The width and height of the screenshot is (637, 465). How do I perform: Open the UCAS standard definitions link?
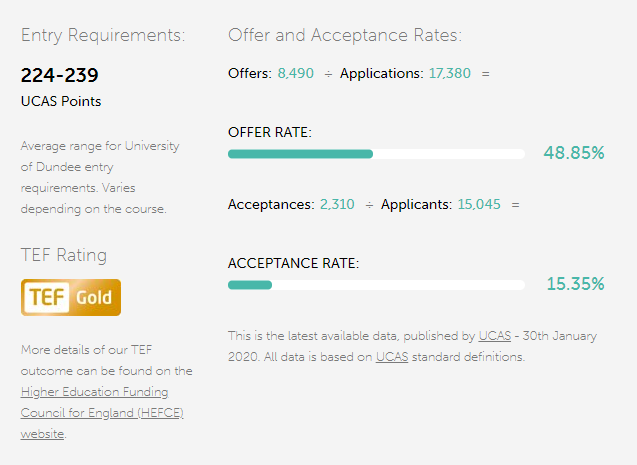pos(391,356)
